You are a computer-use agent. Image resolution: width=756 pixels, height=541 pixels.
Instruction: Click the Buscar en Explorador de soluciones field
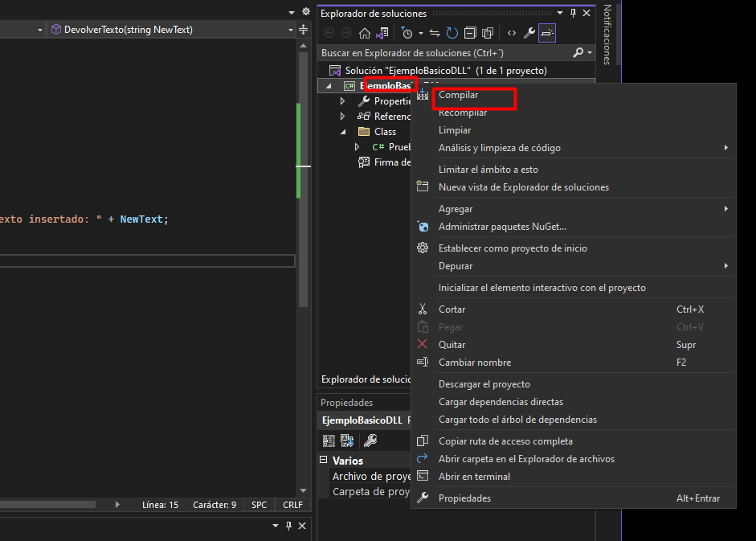456,52
